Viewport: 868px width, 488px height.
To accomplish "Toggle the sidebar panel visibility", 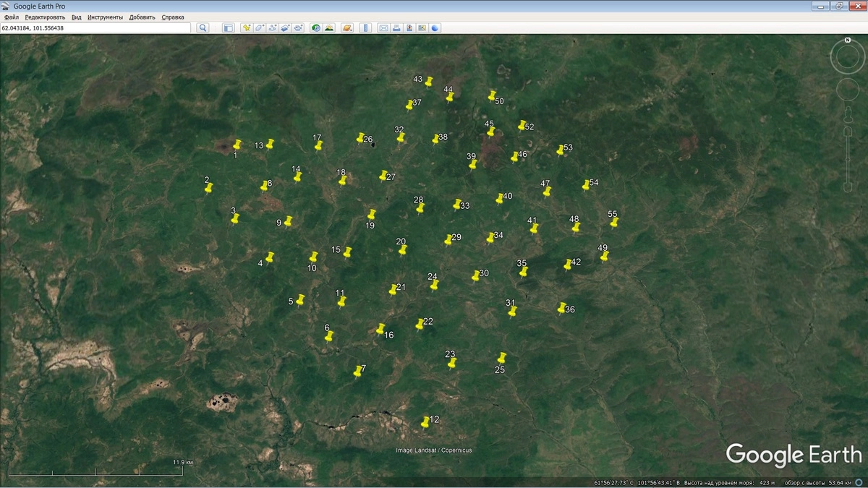I will (228, 27).
